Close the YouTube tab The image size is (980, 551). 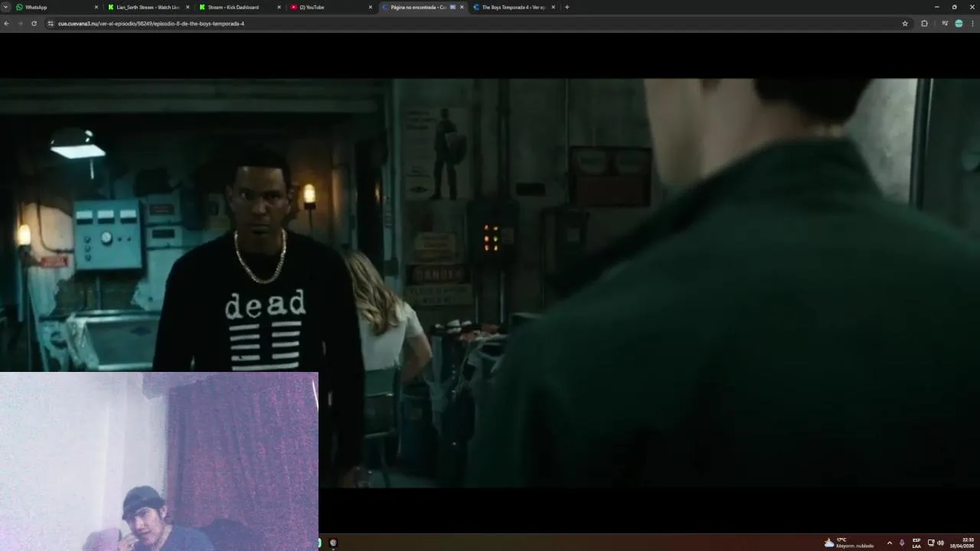371,7
